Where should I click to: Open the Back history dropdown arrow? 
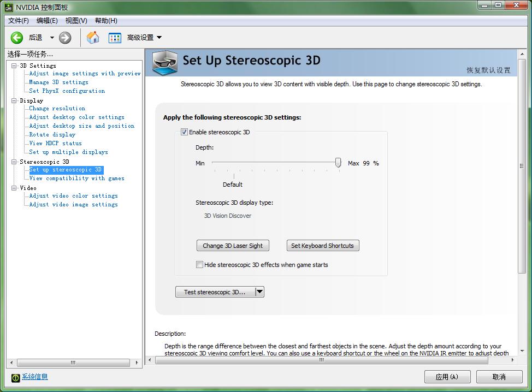point(52,38)
